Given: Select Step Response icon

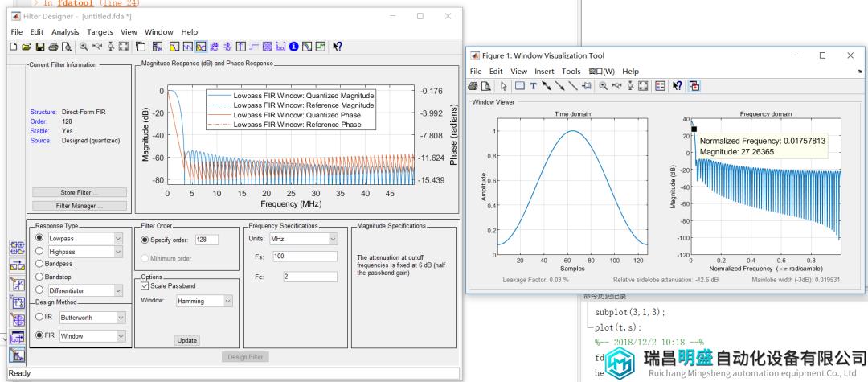Looking at the screenshot, I should click(x=254, y=47).
